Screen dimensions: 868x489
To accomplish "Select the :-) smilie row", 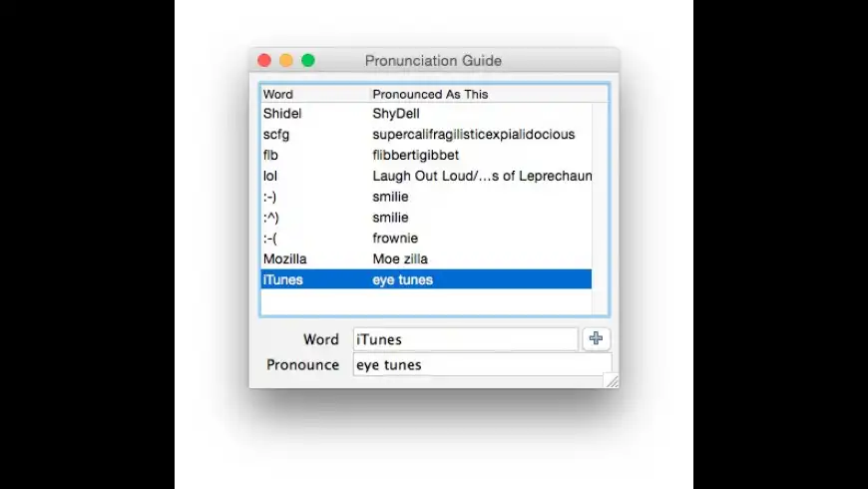I will 426,197.
